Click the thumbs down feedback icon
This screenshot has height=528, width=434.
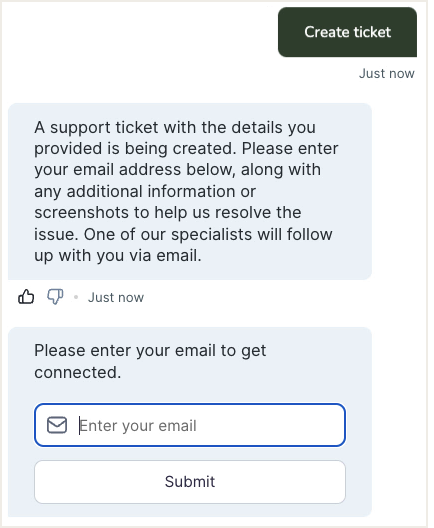[55, 297]
